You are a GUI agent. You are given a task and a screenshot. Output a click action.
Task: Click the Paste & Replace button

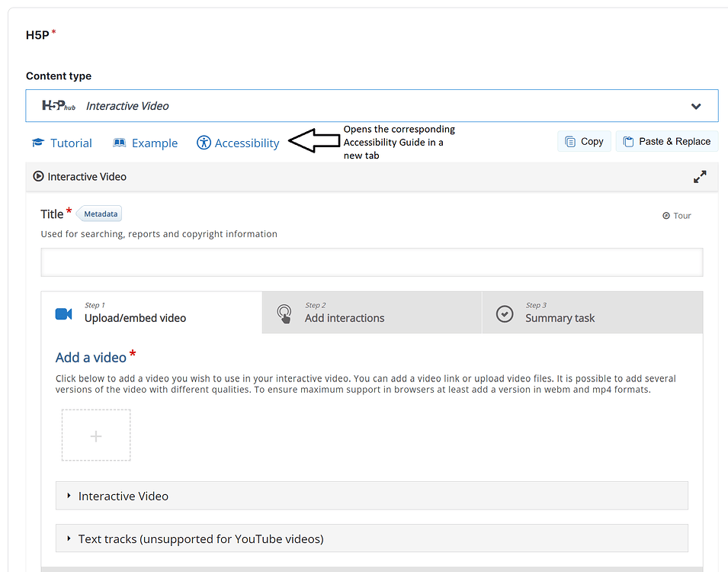667,141
